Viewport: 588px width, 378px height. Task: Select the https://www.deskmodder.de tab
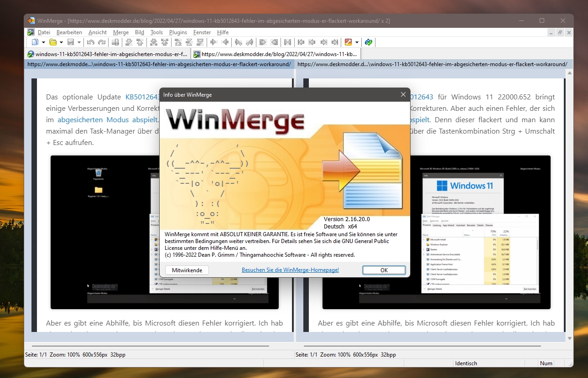click(276, 54)
